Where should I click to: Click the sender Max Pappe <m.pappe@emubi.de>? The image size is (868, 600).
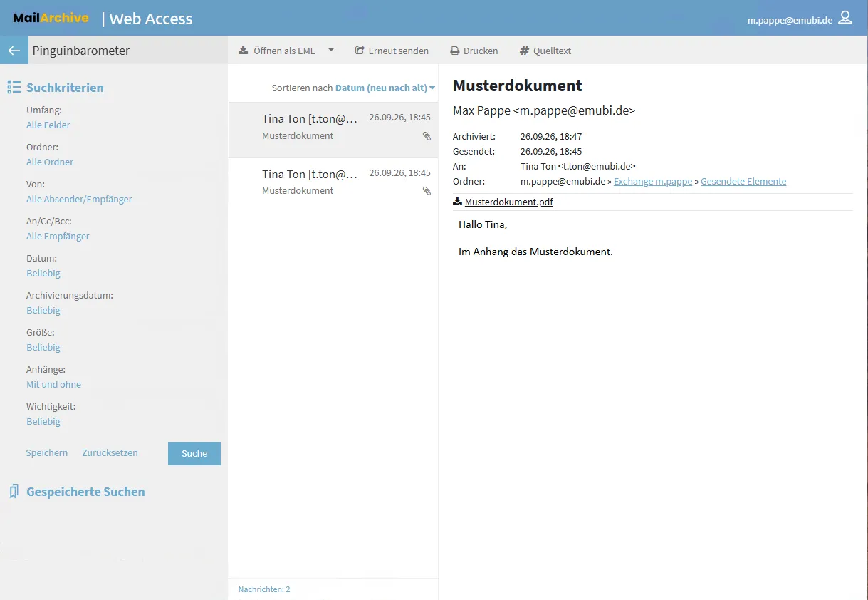(x=544, y=110)
